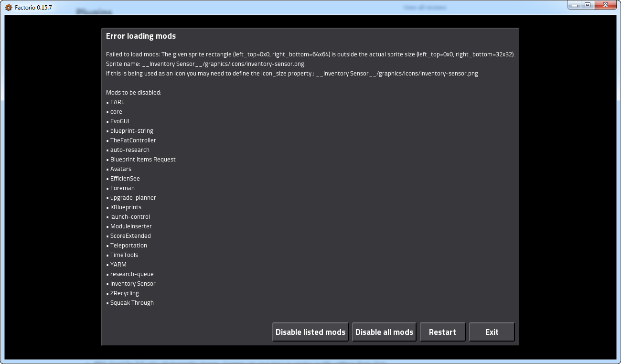The width and height of the screenshot is (621, 364).
Task: Maximize the Factorio window
Action: (x=587, y=5)
